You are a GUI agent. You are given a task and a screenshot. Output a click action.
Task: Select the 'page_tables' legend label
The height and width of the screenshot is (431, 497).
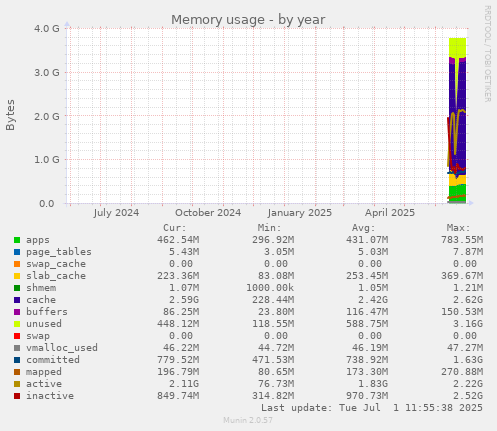pos(59,252)
